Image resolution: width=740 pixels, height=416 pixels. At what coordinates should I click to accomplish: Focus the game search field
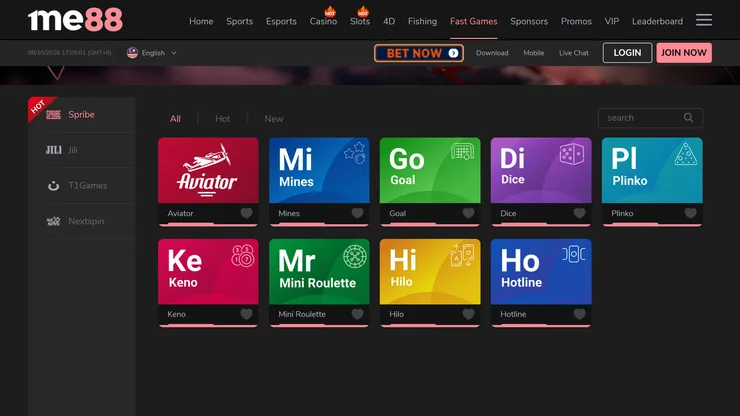(x=650, y=118)
